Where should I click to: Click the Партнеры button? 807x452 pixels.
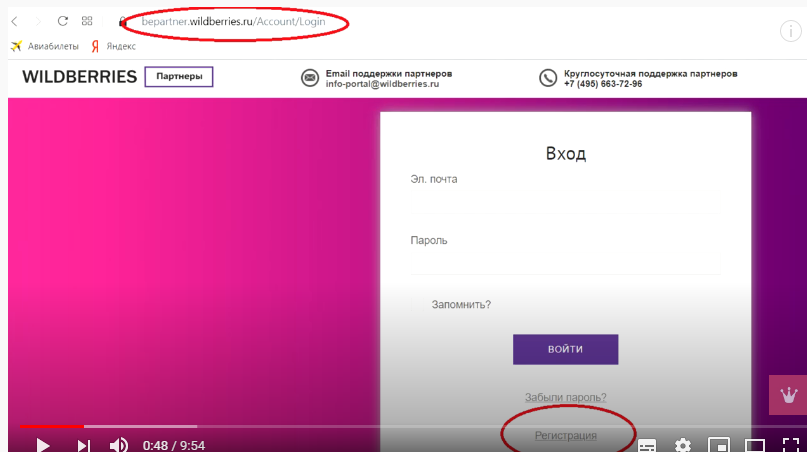179,77
